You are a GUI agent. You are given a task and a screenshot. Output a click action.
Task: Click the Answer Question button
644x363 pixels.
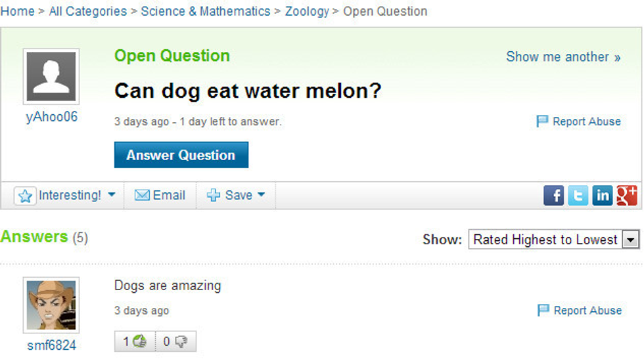click(x=181, y=155)
